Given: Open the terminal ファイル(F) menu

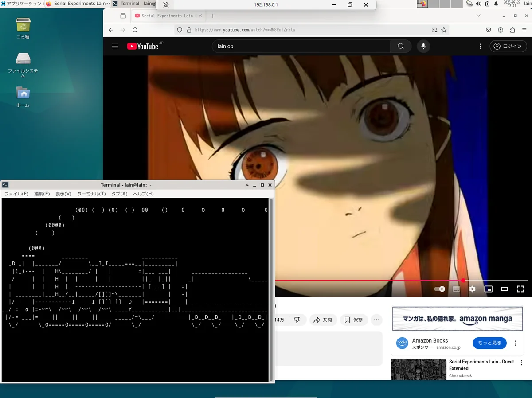Looking at the screenshot, I should (x=16, y=194).
